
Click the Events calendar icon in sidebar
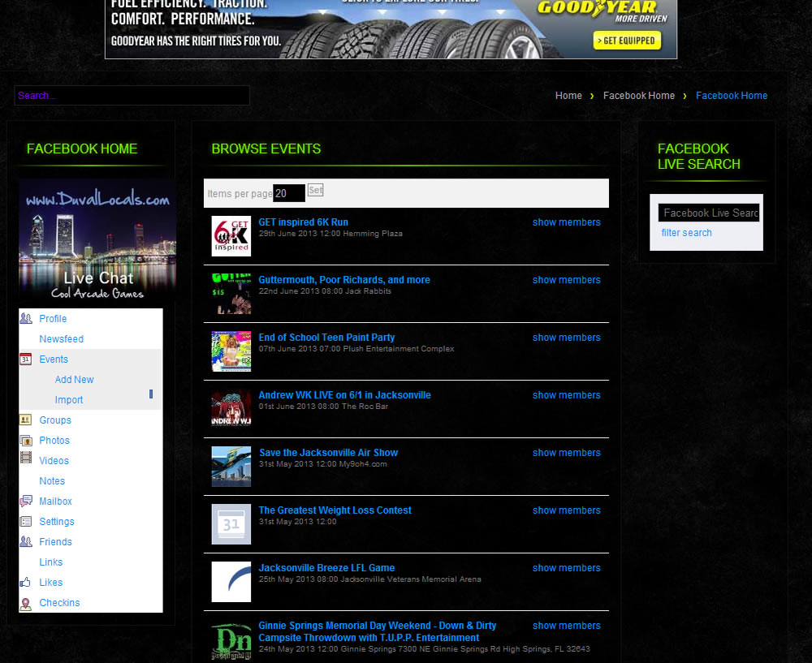click(26, 359)
